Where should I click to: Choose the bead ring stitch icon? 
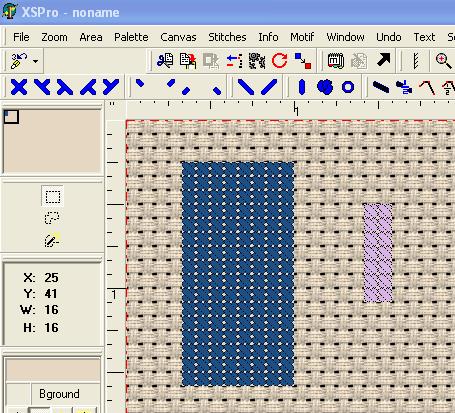(348, 87)
